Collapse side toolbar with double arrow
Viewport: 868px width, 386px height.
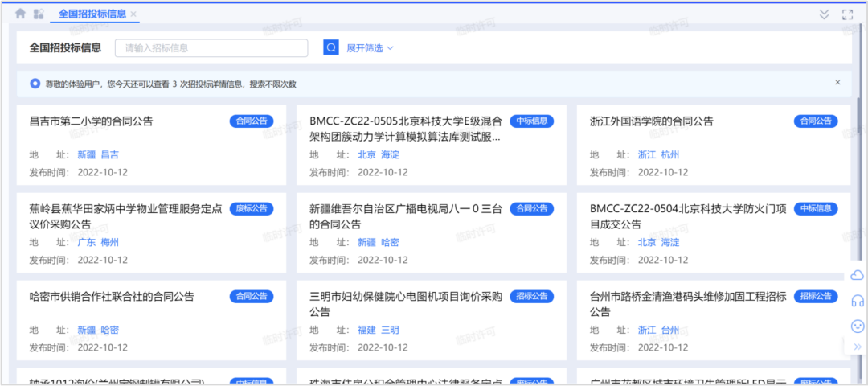[x=858, y=347]
